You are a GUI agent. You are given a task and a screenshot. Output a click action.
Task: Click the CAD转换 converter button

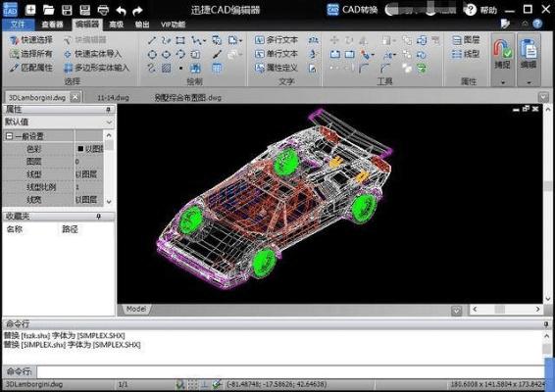(x=352, y=10)
